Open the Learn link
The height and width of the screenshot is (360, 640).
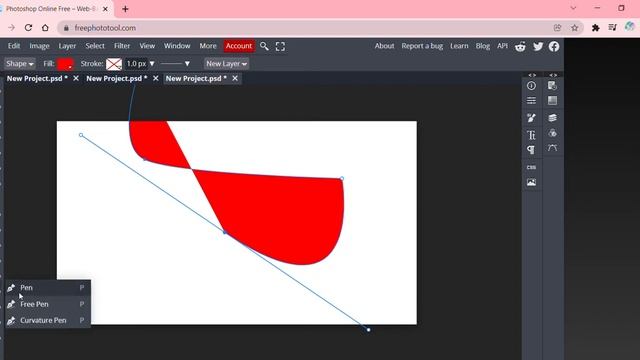tap(459, 46)
